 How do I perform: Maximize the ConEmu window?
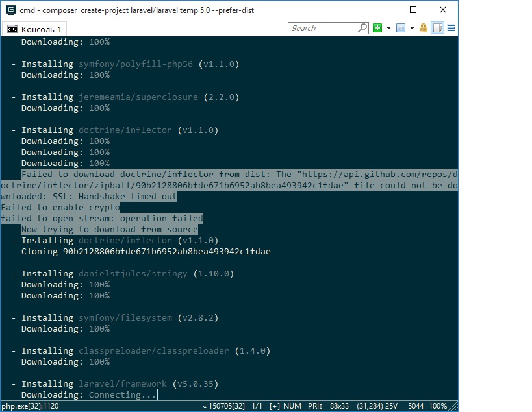pos(413,10)
